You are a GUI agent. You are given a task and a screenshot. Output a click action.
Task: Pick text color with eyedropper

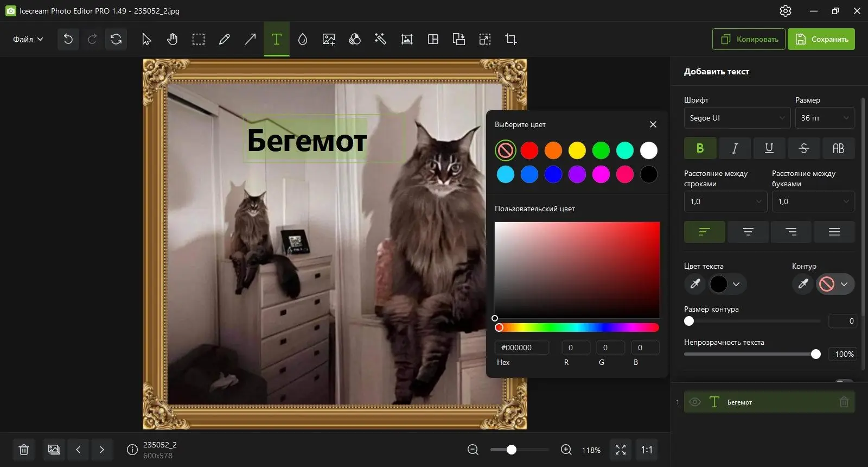(695, 283)
